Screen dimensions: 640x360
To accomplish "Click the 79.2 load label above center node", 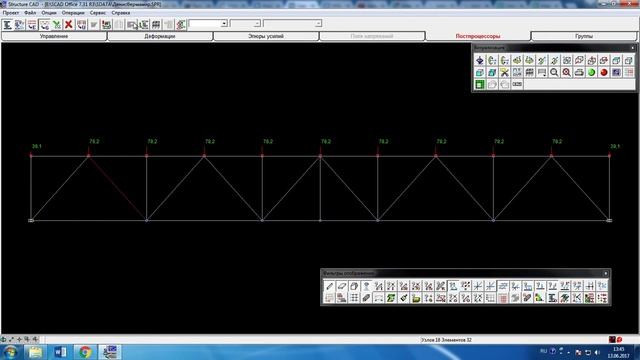I will coord(326,142).
